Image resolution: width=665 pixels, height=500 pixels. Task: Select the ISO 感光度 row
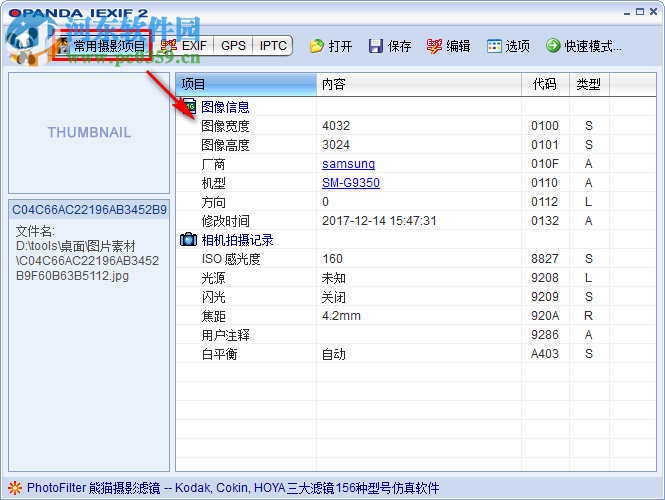pos(416,259)
